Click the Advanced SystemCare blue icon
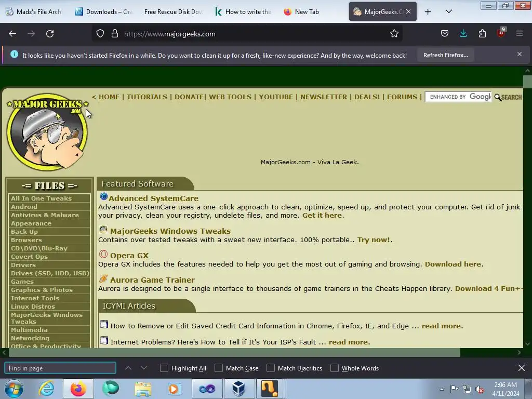Screen dimensions: 532x399 tap(103, 197)
